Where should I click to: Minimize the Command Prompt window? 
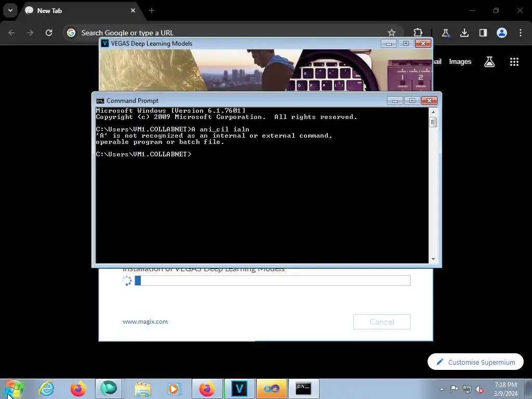395,101
